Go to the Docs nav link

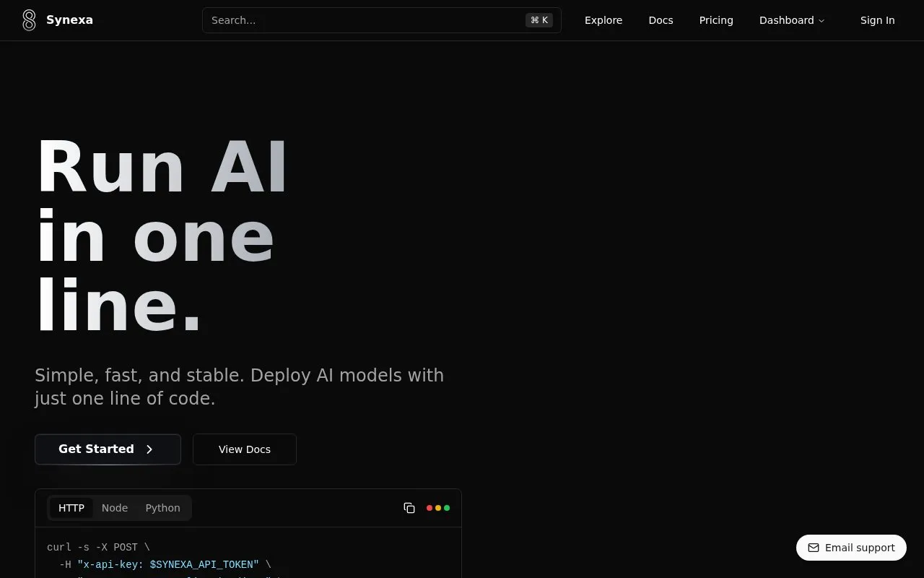click(661, 20)
